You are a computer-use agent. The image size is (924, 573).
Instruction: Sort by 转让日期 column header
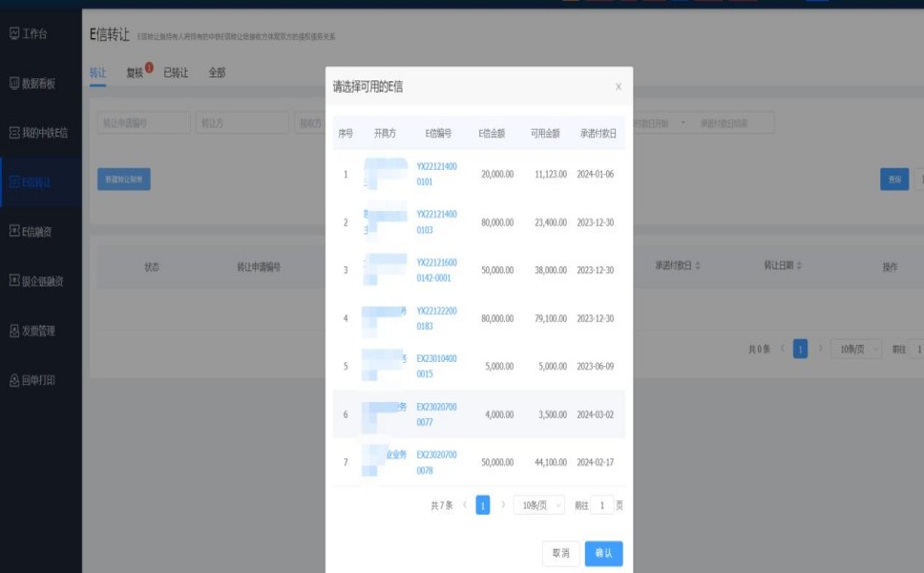tap(783, 265)
